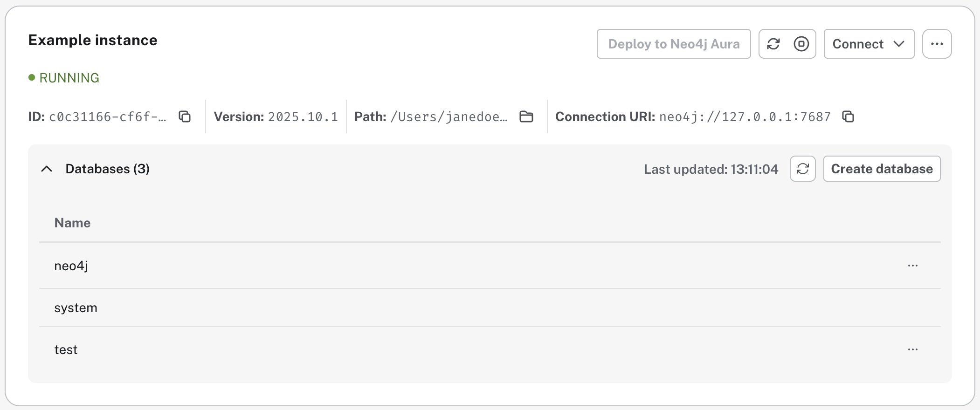Open the instance path folder
980x410 pixels.
click(526, 116)
